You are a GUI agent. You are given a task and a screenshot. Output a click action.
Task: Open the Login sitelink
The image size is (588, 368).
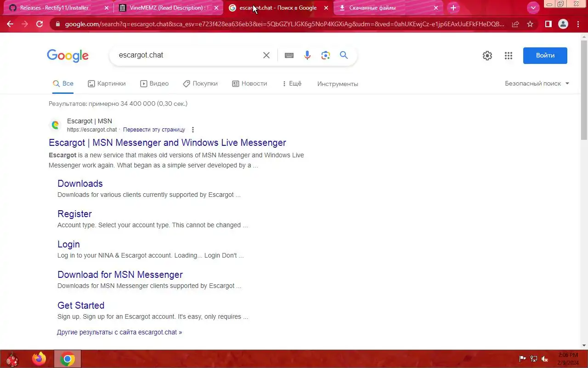[68, 244]
